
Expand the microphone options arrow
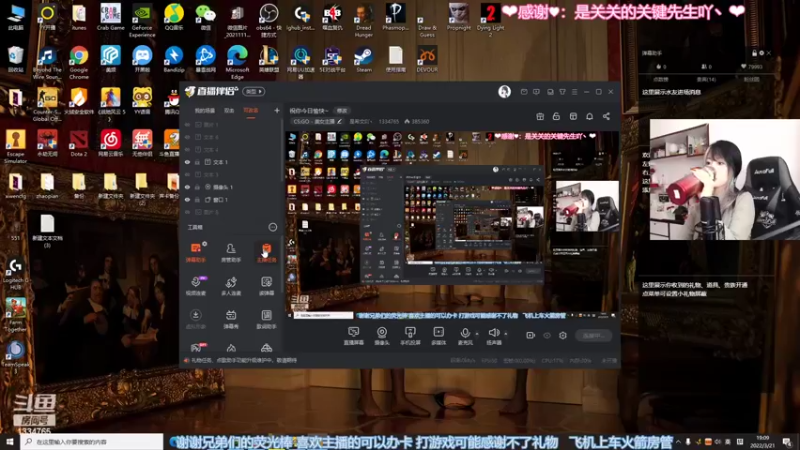(477, 334)
